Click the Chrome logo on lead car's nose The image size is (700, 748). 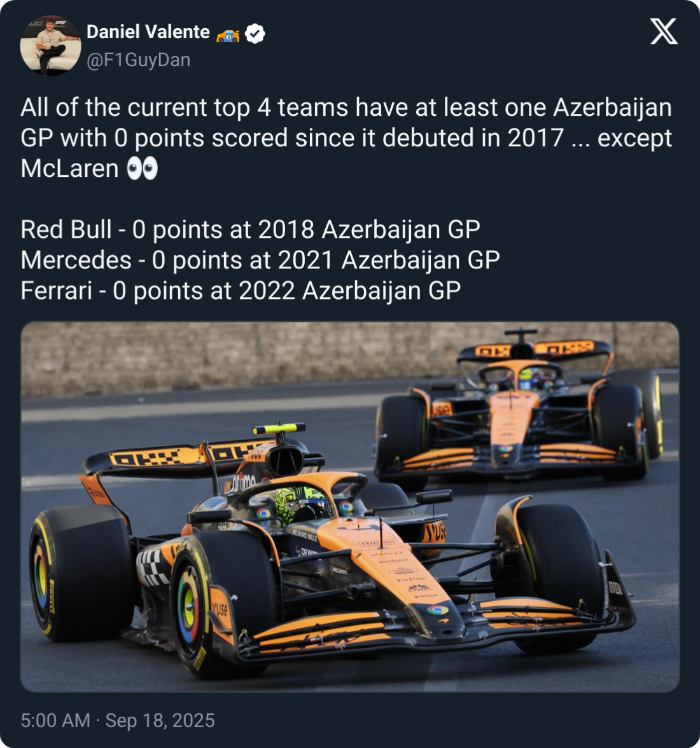tap(438, 609)
